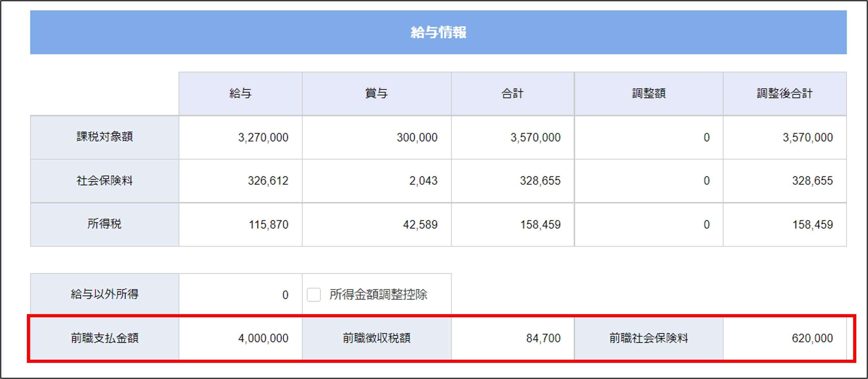
Task: Click the 調整額 column header
Action: tap(649, 93)
